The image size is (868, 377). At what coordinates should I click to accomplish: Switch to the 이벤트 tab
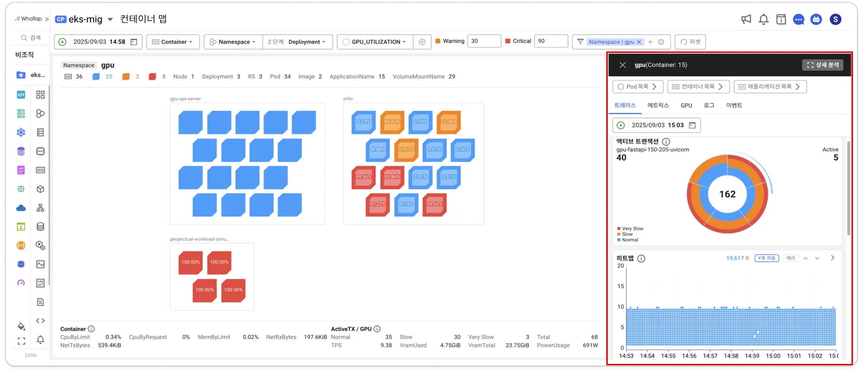tap(734, 105)
